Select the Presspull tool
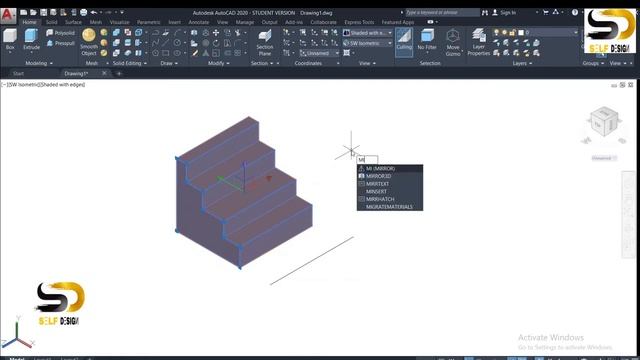The height and width of the screenshot is (360, 640). click(x=60, y=43)
